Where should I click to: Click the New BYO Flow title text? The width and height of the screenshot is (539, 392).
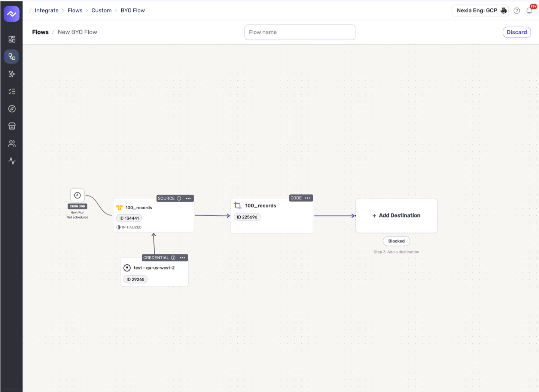point(77,32)
